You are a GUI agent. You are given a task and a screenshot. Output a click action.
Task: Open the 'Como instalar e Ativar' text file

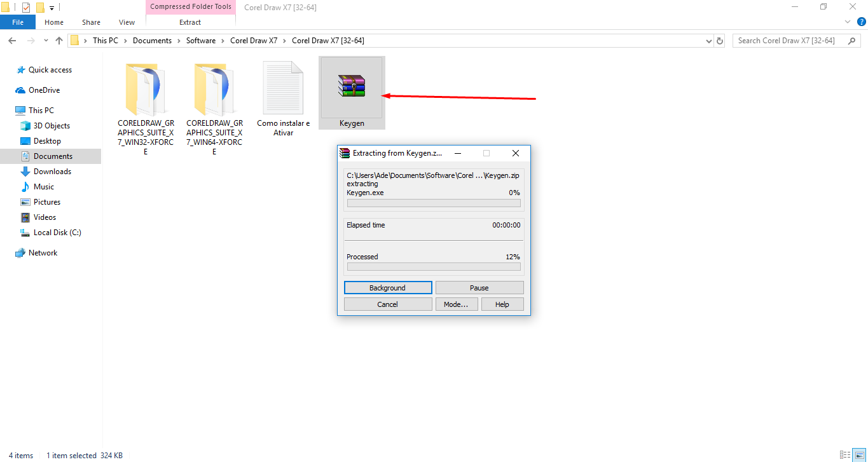283,88
